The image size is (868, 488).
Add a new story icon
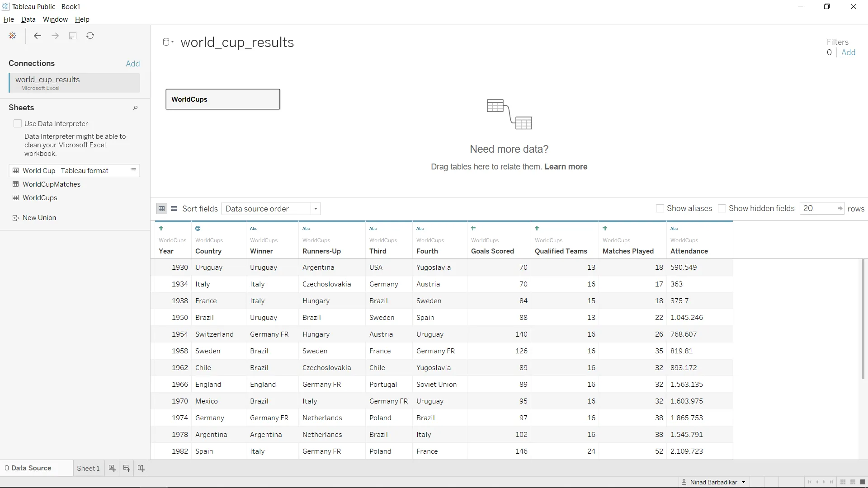pos(141,468)
